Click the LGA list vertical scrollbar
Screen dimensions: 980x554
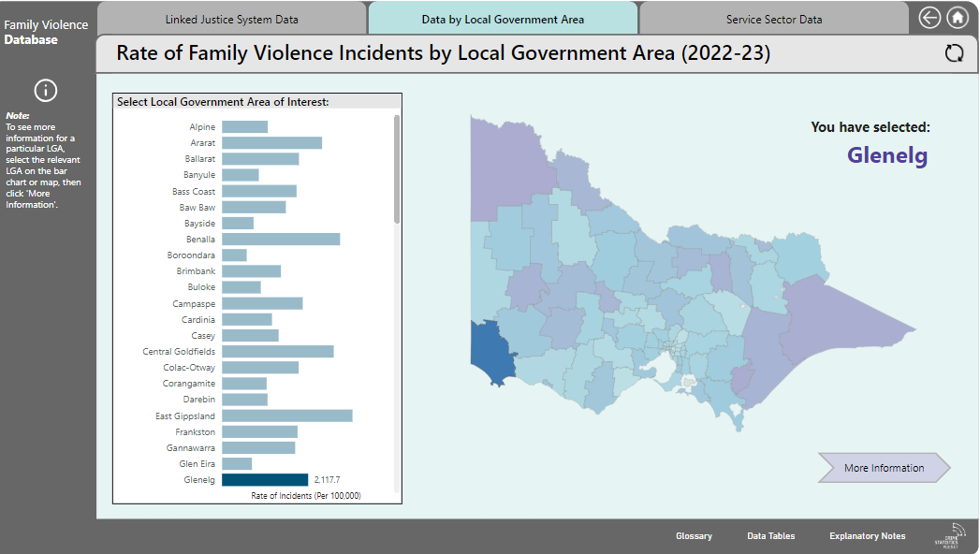coord(397,168)
